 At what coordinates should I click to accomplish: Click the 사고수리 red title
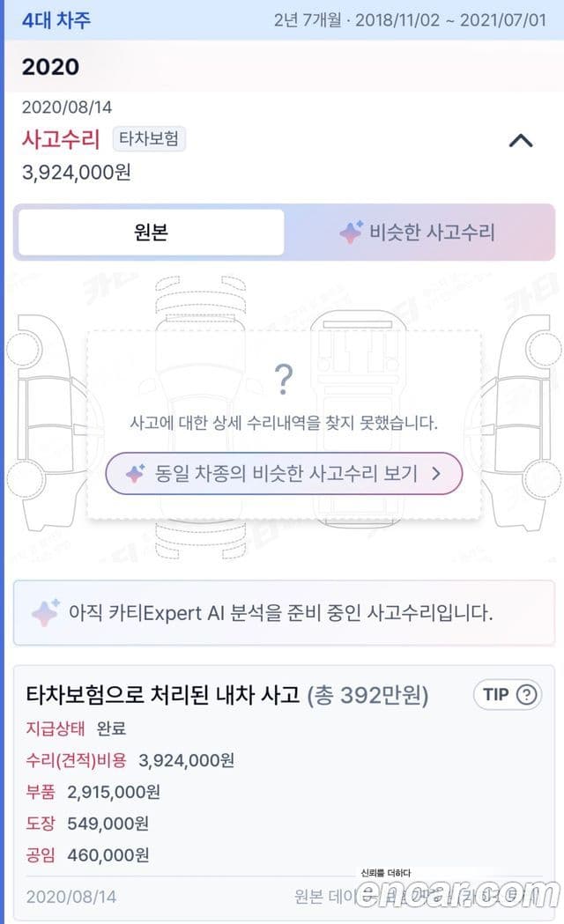click(62, 139)
